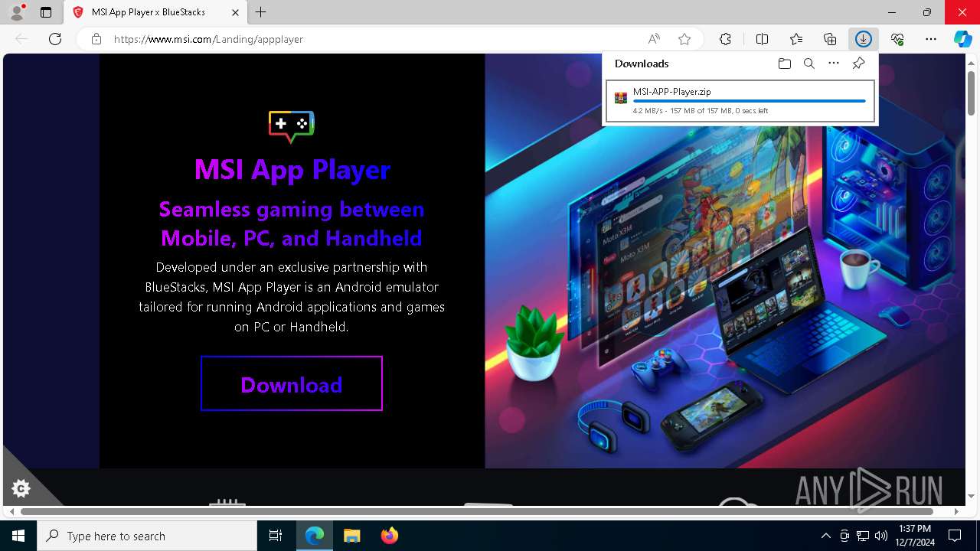980x551 pixels.
Task: Open the downloads folder from the Downloads panel
Action: point(784,64)
